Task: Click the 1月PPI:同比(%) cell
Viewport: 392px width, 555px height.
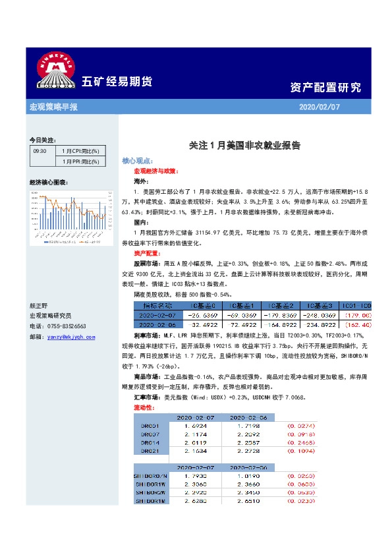Action: (80, 161)
